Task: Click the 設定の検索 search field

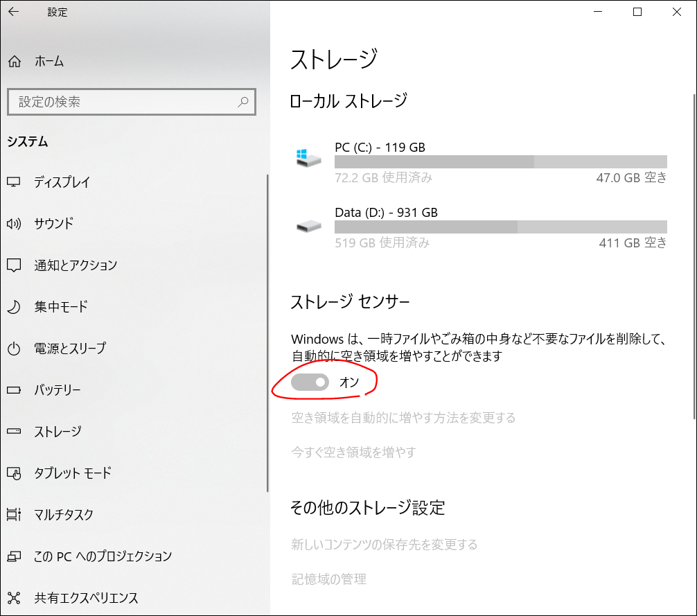Action: (x=132, y=102)
